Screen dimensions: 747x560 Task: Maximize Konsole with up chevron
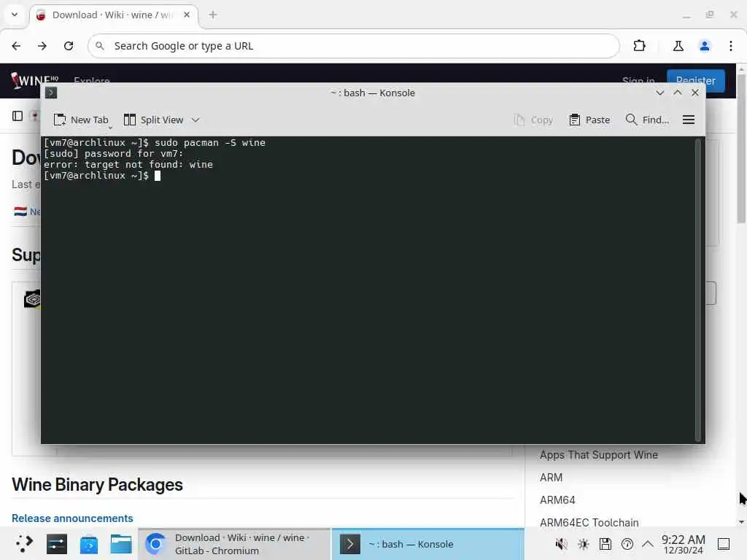(x=678, y=93)
